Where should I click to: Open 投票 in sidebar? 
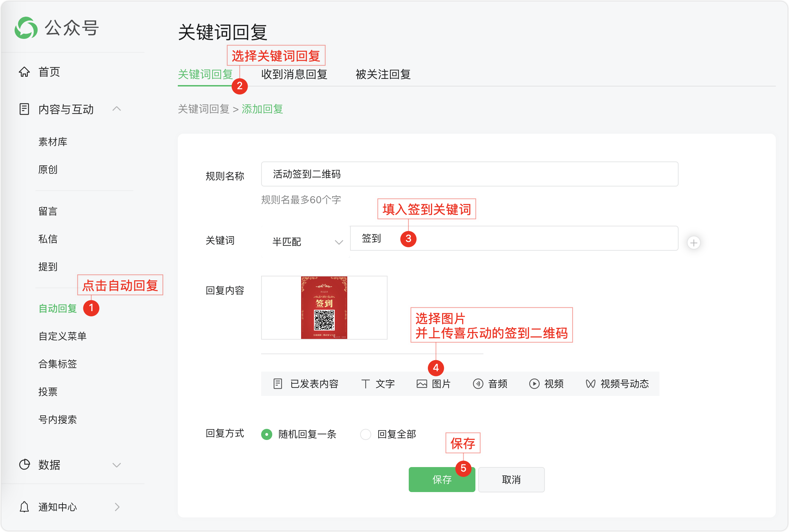tap(48, 392)
